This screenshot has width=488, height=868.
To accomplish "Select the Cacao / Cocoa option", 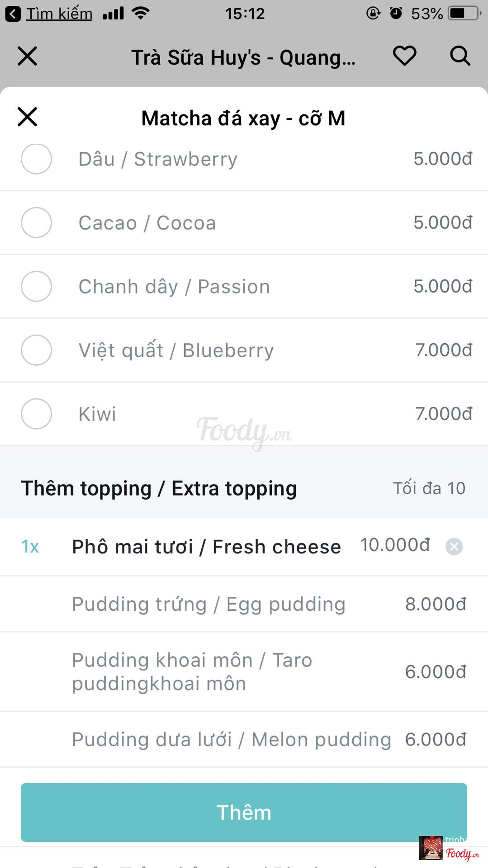I will 36,223.
